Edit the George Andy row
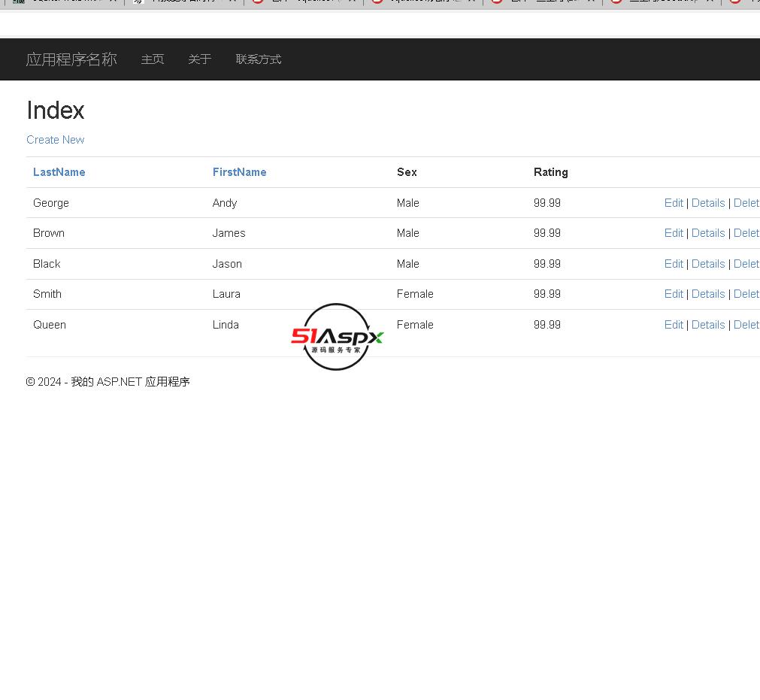Viewport: 760px width, 700px height. 674,203
